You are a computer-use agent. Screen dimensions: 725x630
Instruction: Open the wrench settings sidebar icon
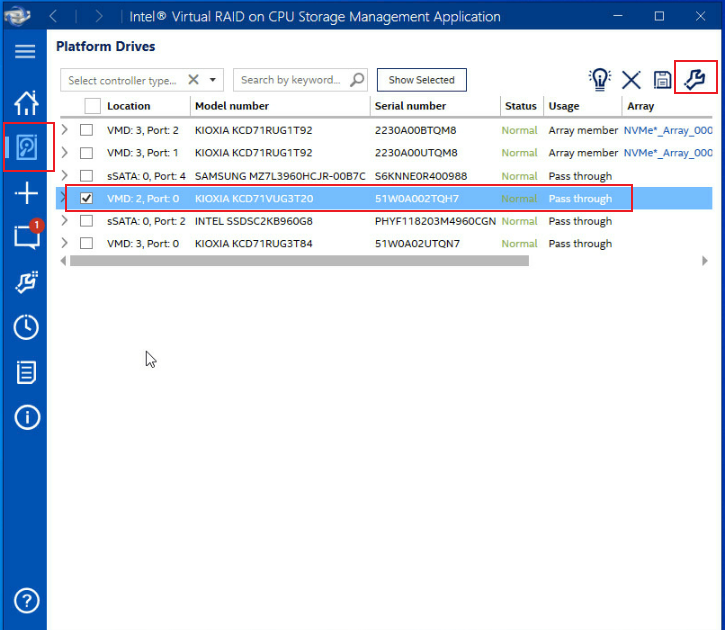(26, 282)
